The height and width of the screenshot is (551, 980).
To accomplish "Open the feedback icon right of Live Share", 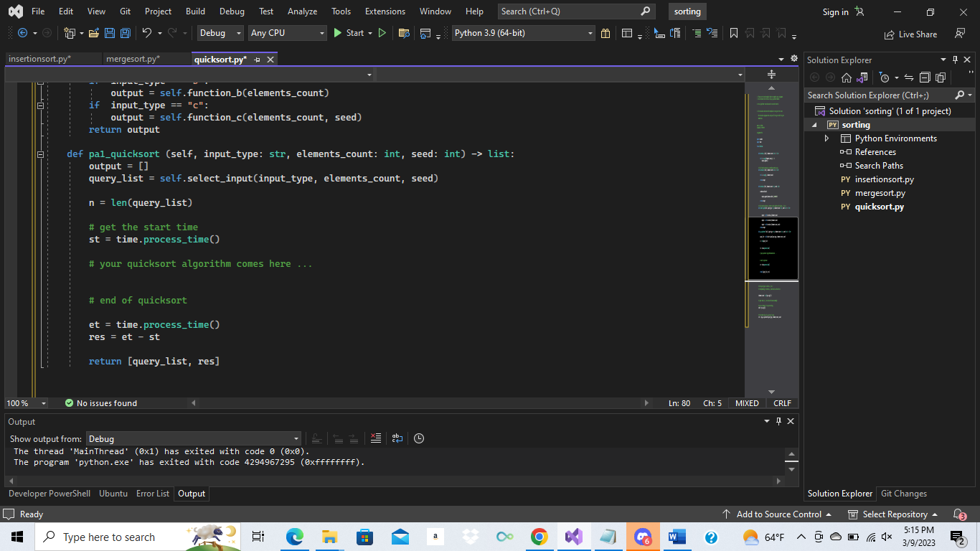I will (x=960, y=34).
